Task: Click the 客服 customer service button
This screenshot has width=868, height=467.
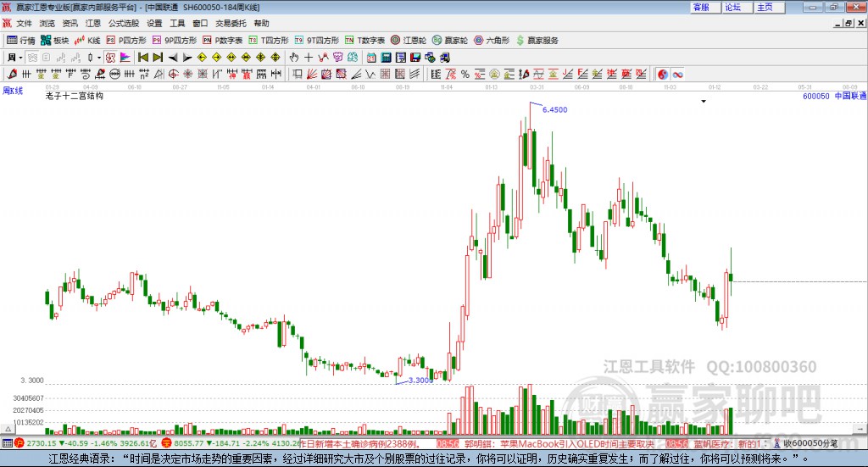Action: tap(701, 7)
